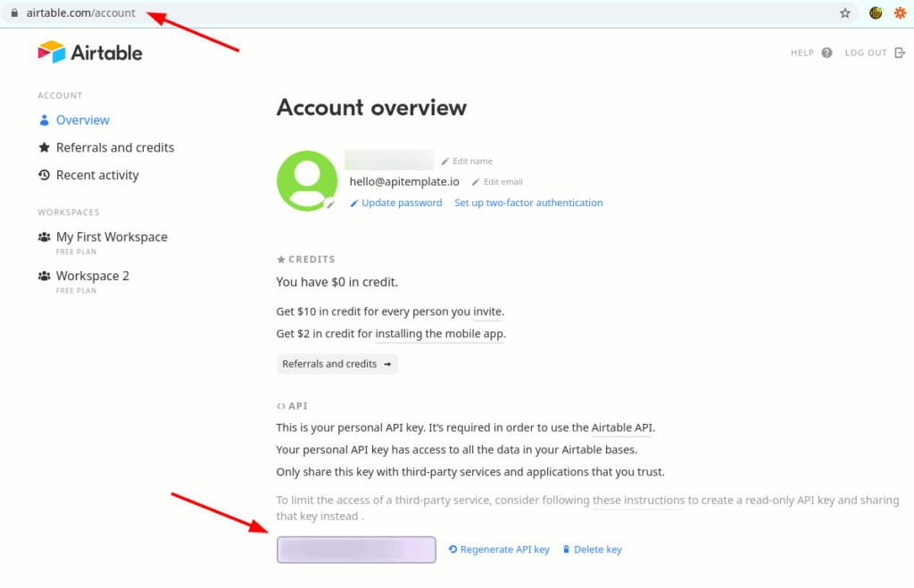This screenshot has height=588, width=914.
Task: Click Edit name
Action: coord(473,161)
